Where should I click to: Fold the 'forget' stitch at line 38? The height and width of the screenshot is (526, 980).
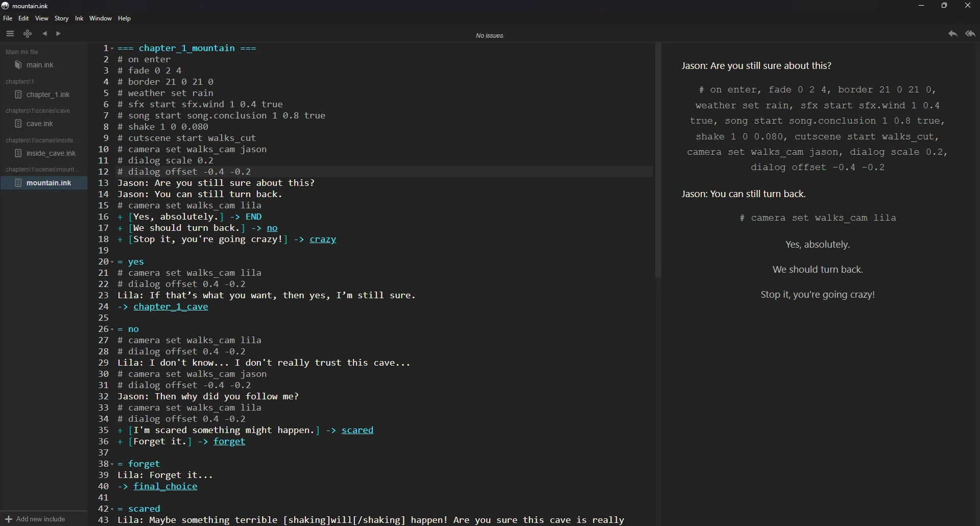112,464
